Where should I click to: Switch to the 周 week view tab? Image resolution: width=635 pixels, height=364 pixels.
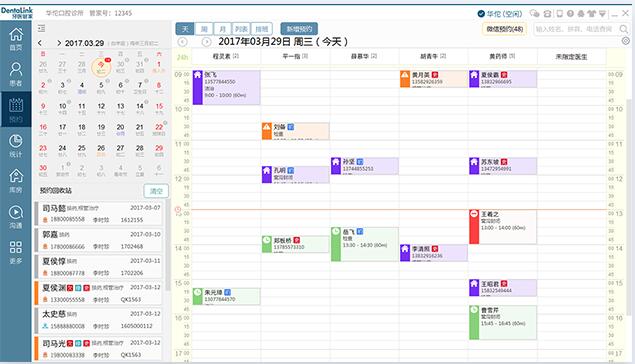[x=204, y=29]
